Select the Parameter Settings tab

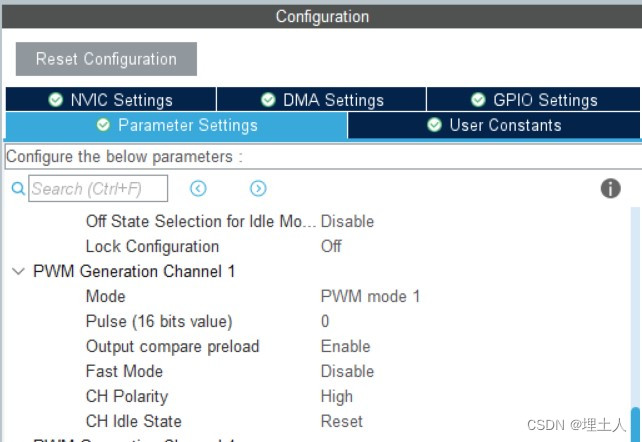click(x=176, y=125)
